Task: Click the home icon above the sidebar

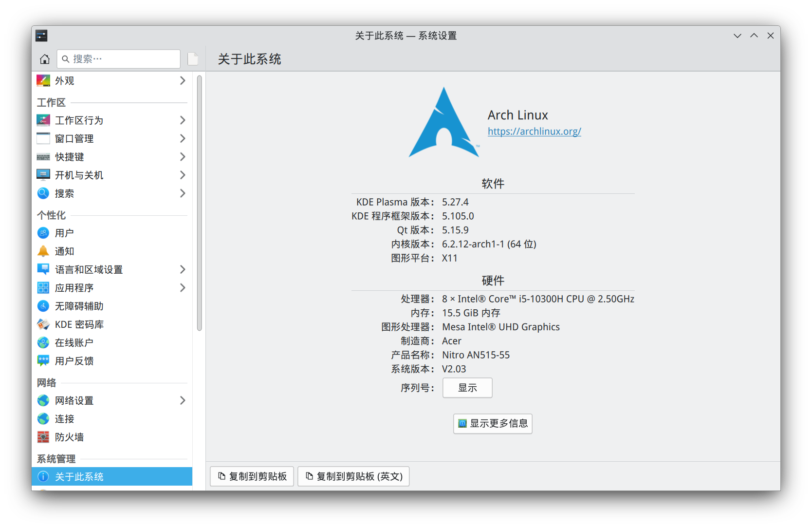Action: 44,58
